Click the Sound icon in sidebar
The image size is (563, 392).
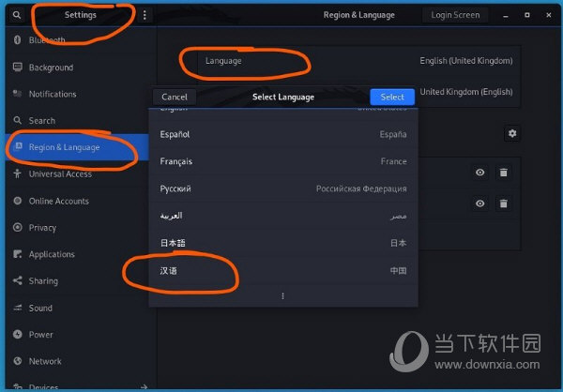tap(17, 308)
